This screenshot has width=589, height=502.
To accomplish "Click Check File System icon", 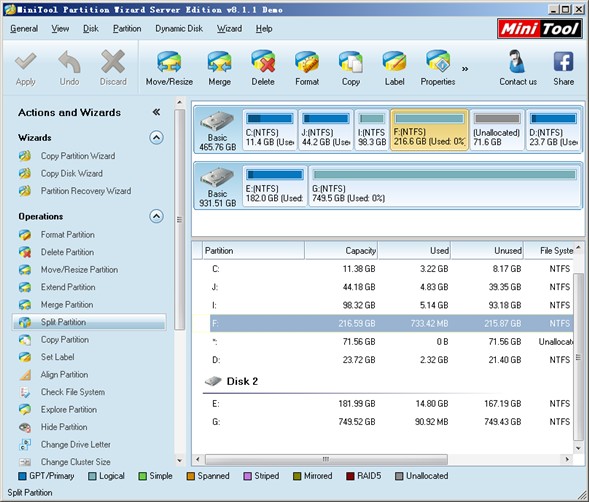I will coord(25,392).
